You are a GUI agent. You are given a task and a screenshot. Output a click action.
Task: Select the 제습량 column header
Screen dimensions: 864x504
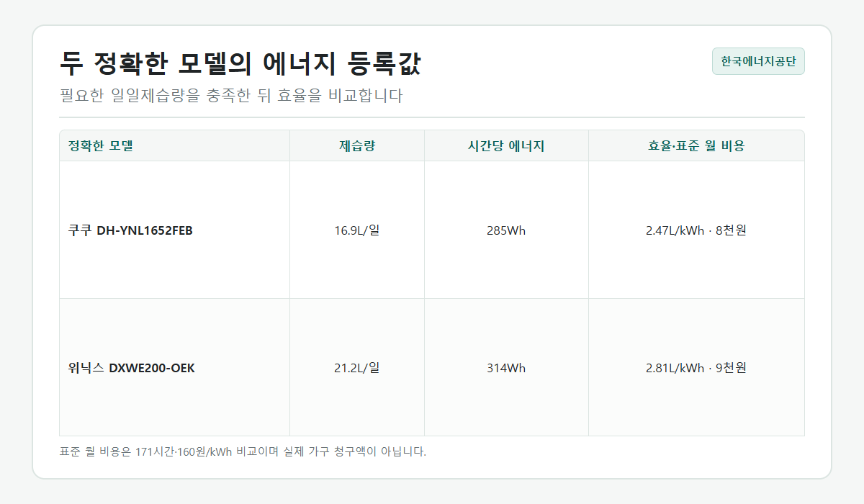pos(357,145)
